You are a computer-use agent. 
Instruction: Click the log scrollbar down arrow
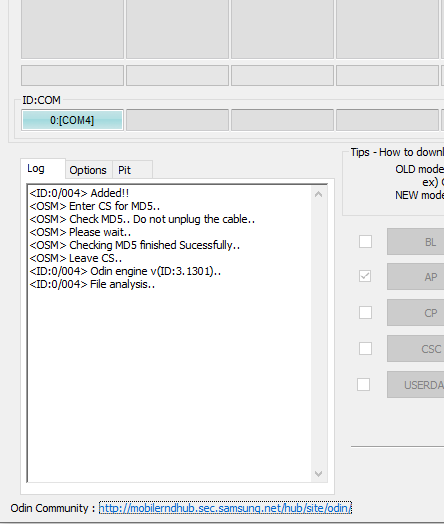pyautogui.click(x=318, y=474)
